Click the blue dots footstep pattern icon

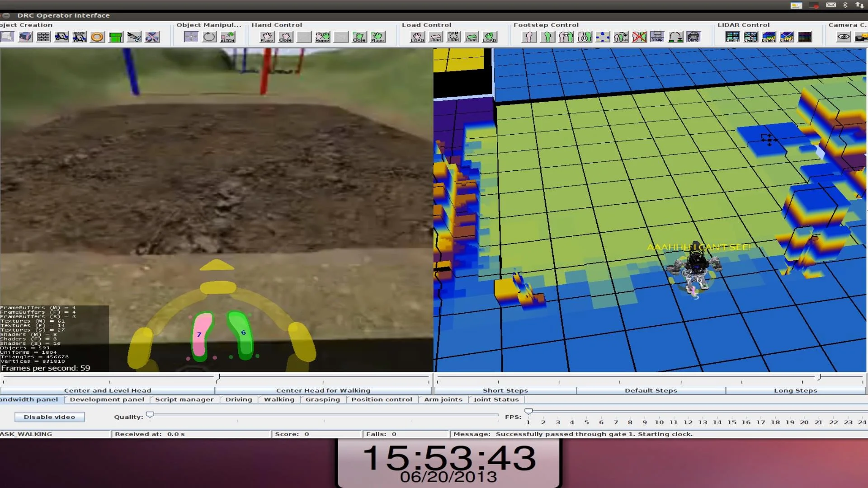(603, 37)
